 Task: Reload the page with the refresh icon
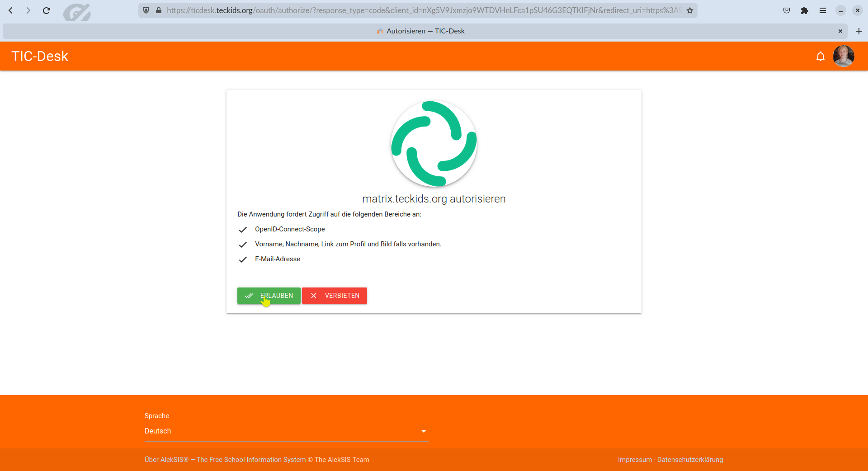point(46,10)
